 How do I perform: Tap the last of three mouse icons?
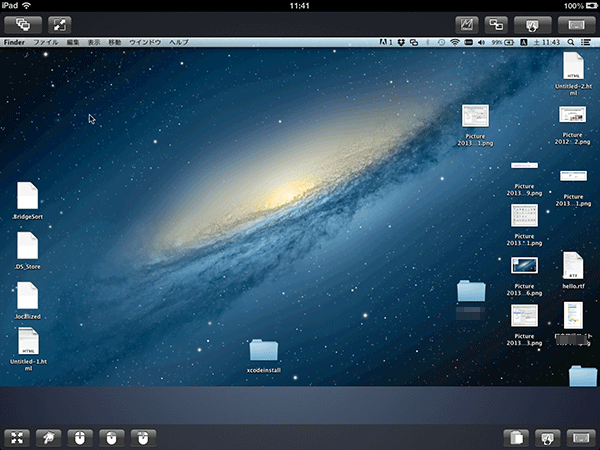click(x=143, y=437)
